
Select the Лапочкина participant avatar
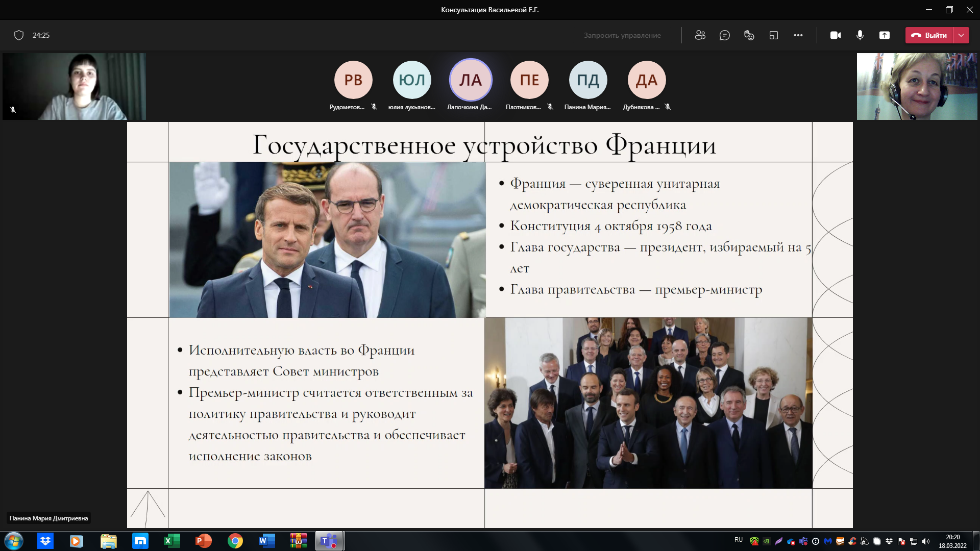[x=470, y=80]
